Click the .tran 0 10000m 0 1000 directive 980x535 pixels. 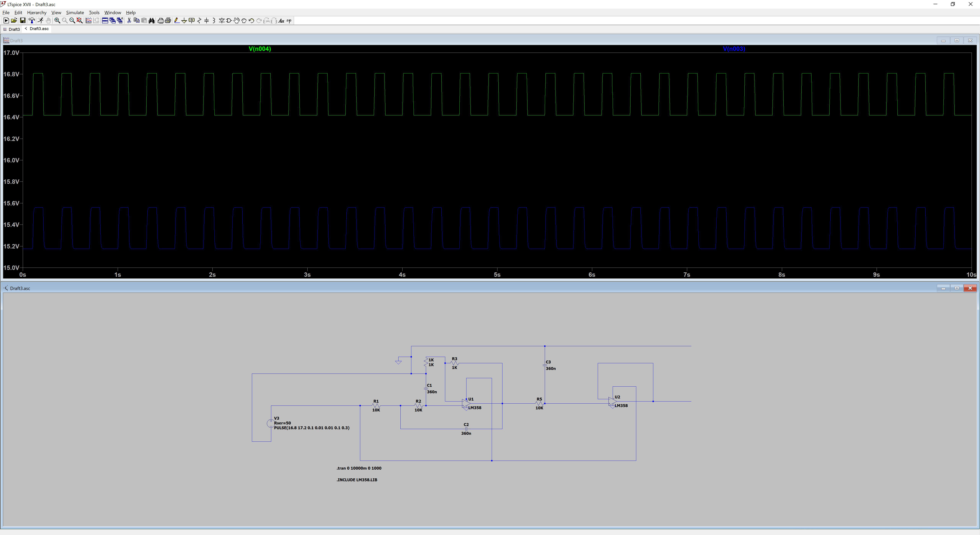coord(359,468)
